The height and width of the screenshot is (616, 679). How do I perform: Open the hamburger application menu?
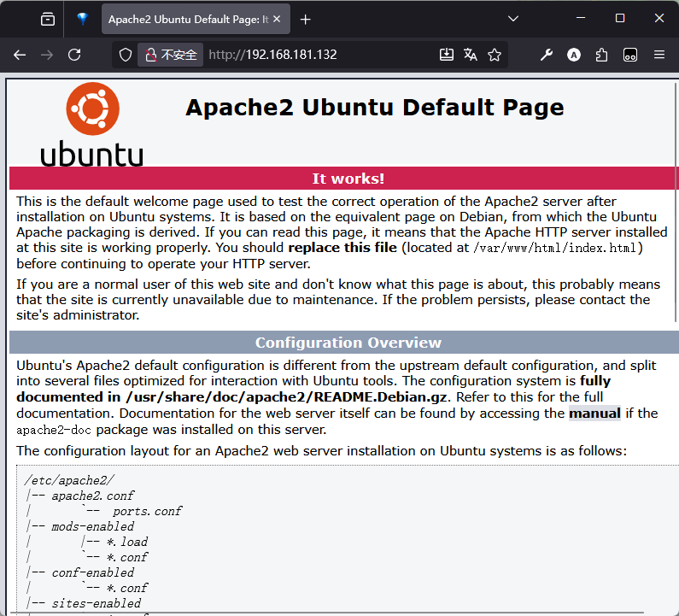[659, 55]
